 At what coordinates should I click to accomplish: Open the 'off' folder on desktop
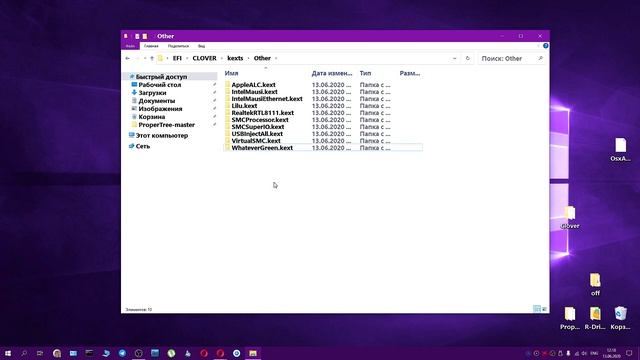(x=595, y=284)
